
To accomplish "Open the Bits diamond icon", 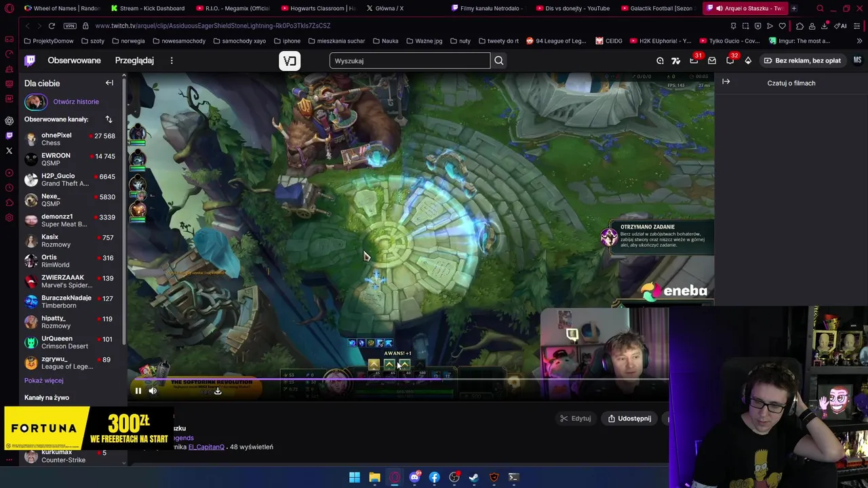I will point(748,60).
